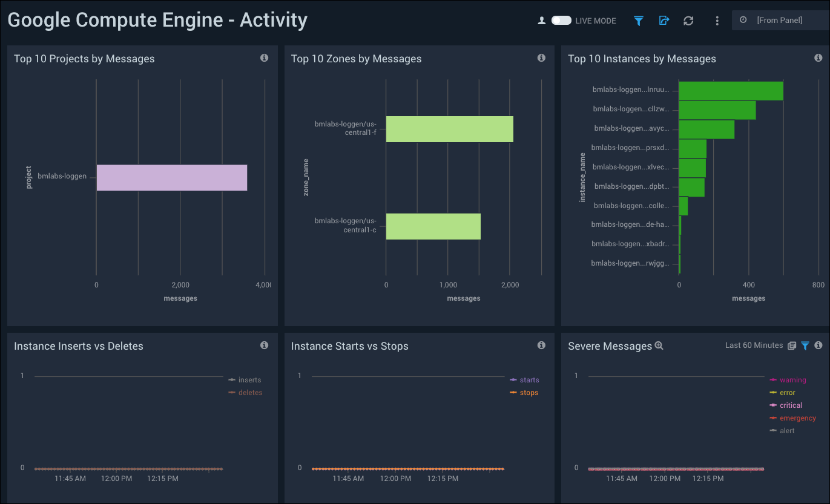The image size is (830, 504).
Task: Open info icon on Top 10 Zones panel
Action: point(541,57)
